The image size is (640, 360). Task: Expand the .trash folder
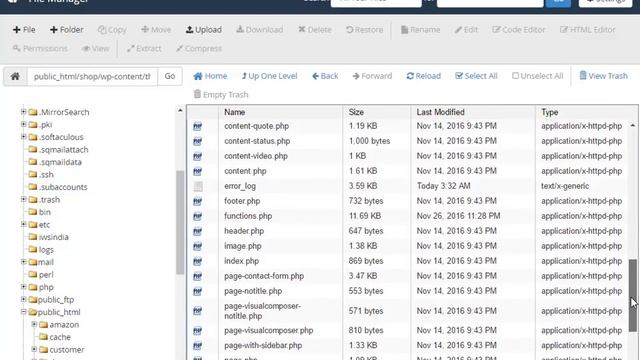[x=24, y=199]
